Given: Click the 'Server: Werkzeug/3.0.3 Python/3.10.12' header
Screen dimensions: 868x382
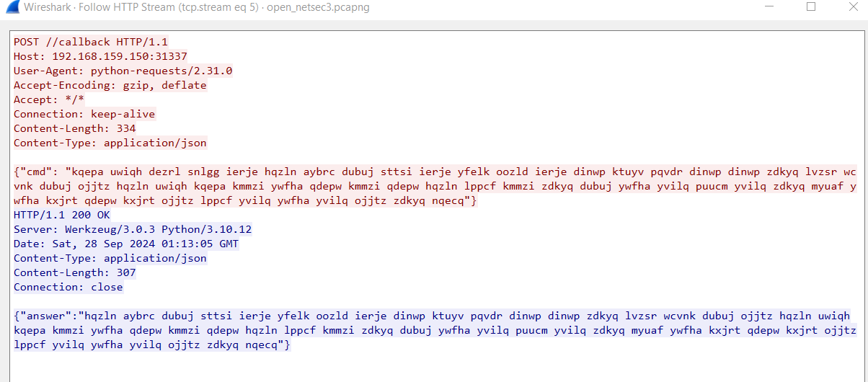Looking at the screenshot, I should click(133, 229).
